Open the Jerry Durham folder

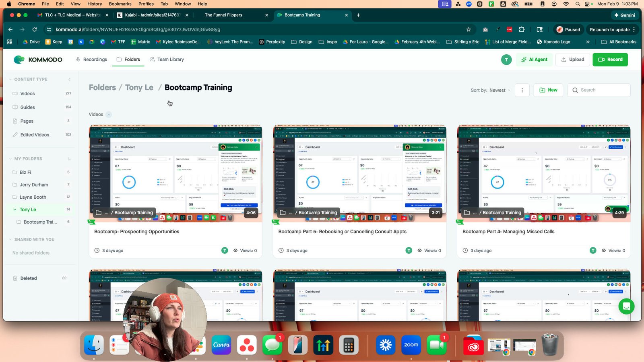pyautogui.click(x=41, y=185)
